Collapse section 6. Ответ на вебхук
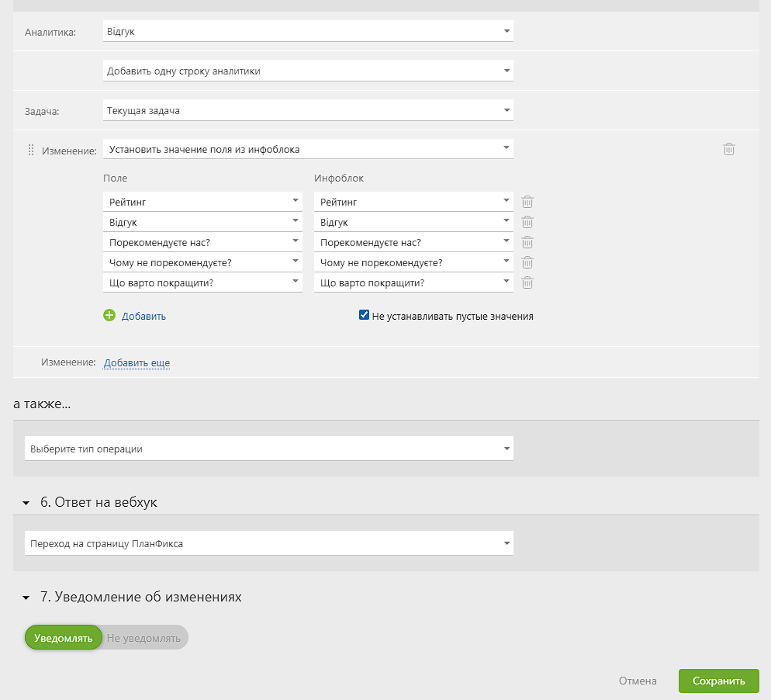 pyautogui.click(x=26, y=503)
